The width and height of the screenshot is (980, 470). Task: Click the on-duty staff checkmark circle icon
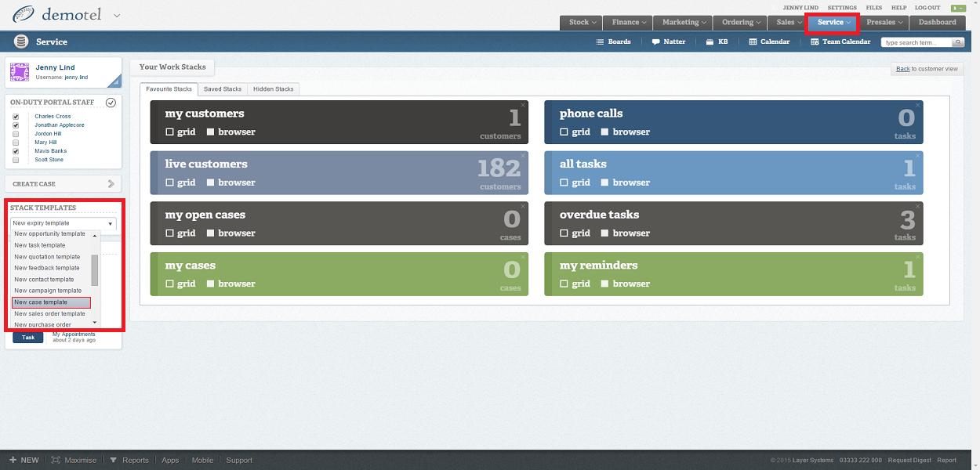click(111, 103)
